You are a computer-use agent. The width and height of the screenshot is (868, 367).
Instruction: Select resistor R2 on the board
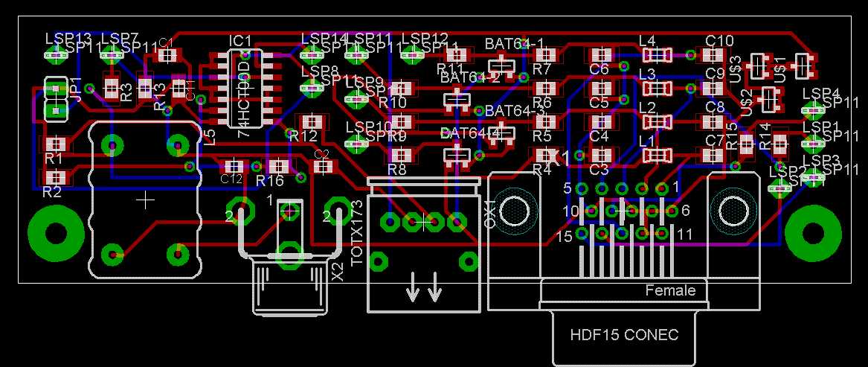pos(54,177)
